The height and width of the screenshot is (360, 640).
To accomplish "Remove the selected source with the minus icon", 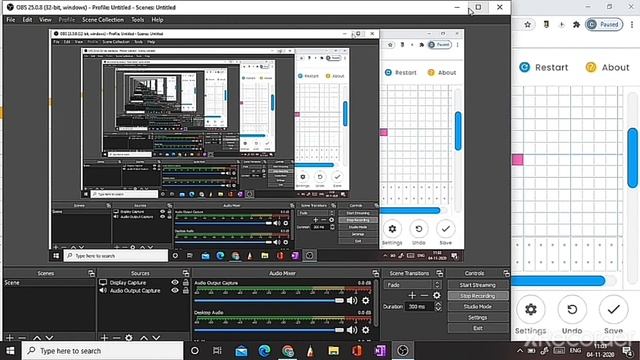I will (x=117, y=338).
